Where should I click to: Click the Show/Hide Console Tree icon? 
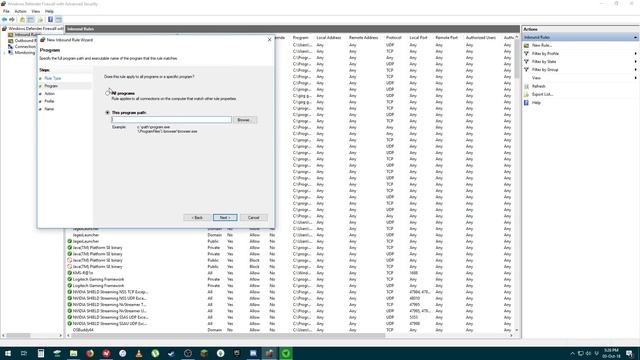[x=31, y=20]
